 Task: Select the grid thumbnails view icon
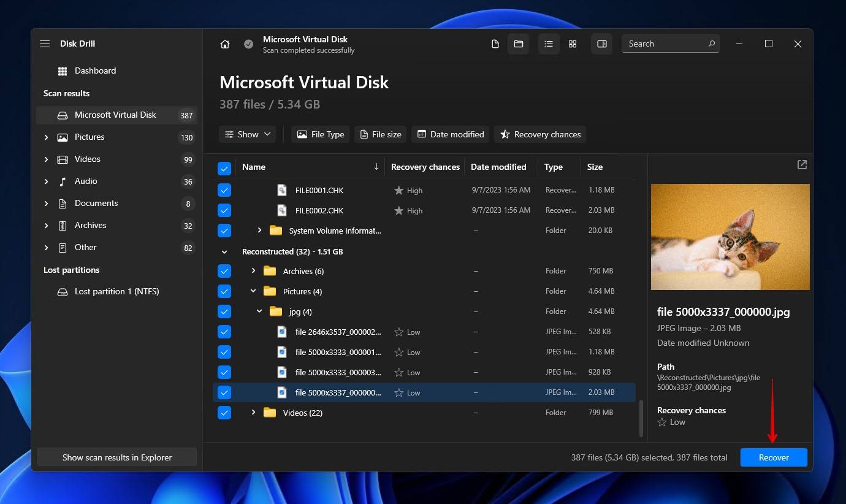(x=573, y=44)
